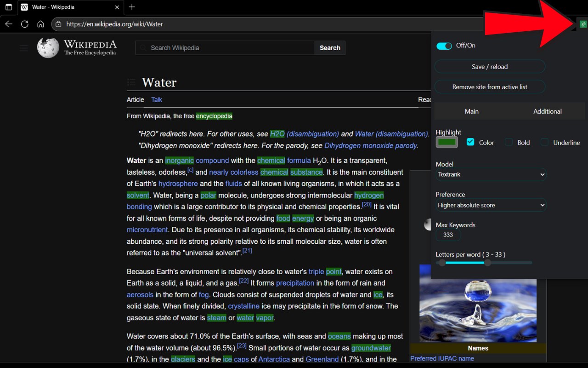Follow the inorganic compound link
This screenshot has height=368, width=588.
(x=197, y=161)
